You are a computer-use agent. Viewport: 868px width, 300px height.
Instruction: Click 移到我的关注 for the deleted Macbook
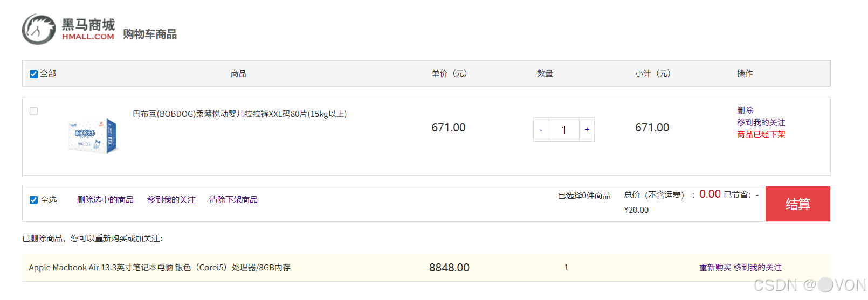pos(757,268)
